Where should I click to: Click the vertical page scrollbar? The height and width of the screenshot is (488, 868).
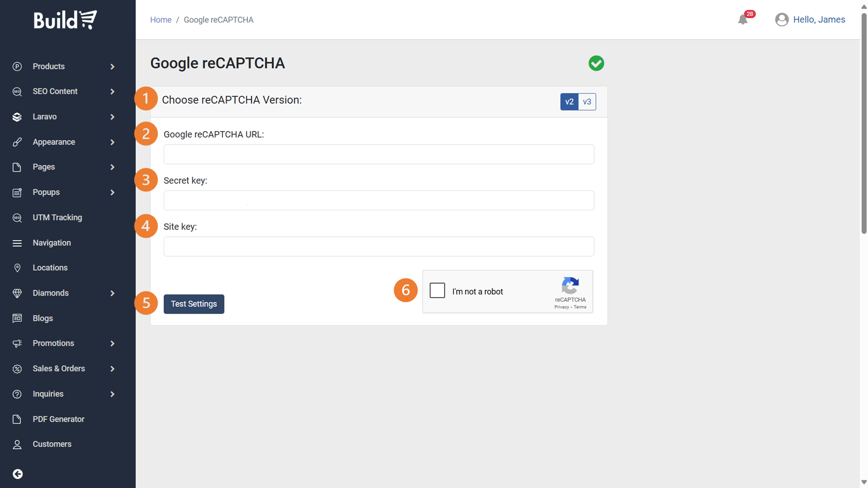[864, 124]
